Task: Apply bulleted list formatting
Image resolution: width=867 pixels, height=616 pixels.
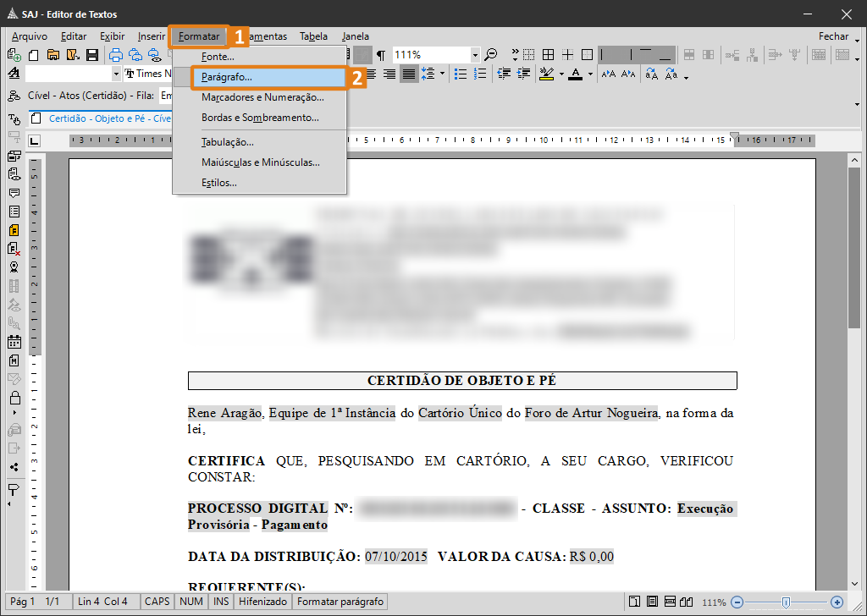Action: point(460,74)
